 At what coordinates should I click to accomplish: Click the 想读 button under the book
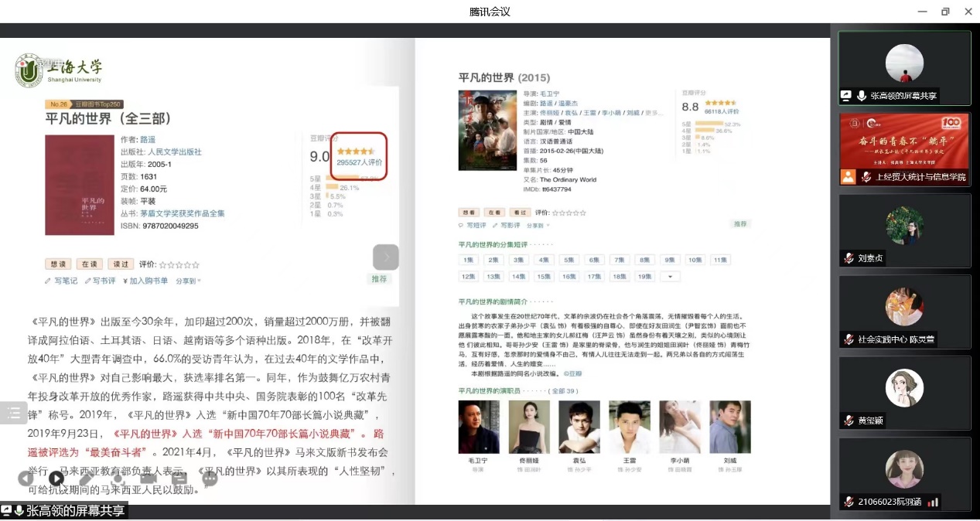click(x=59, y=264)
